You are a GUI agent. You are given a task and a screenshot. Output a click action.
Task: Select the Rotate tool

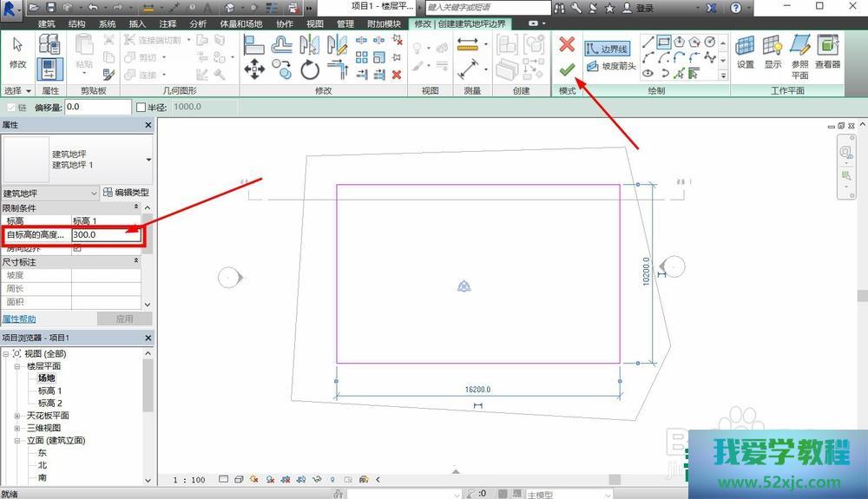tap(310, 70)
